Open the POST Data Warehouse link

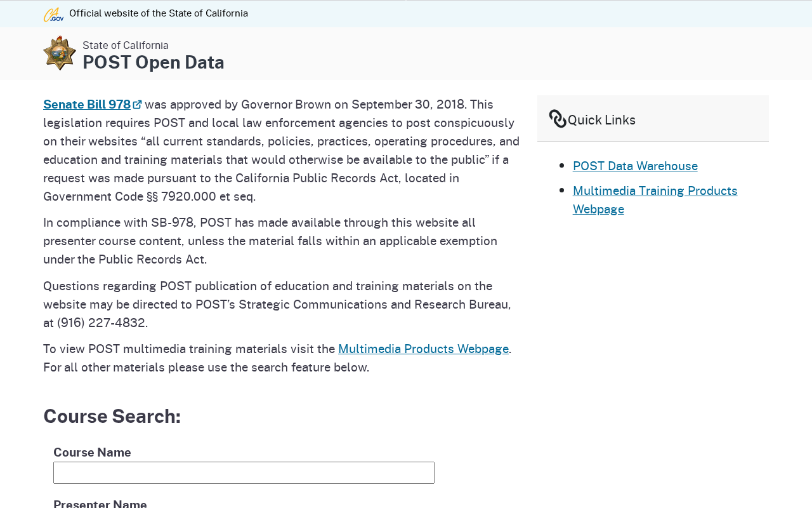635,166
